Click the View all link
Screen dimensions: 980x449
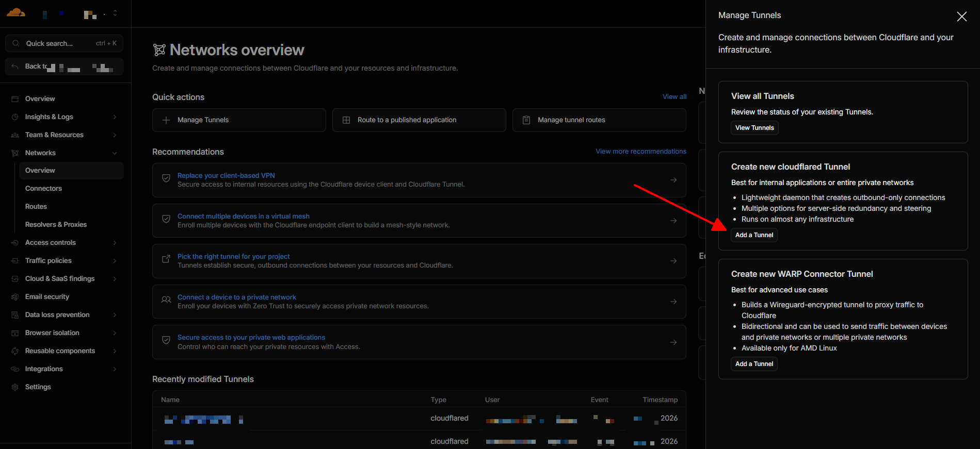point(674,97)
